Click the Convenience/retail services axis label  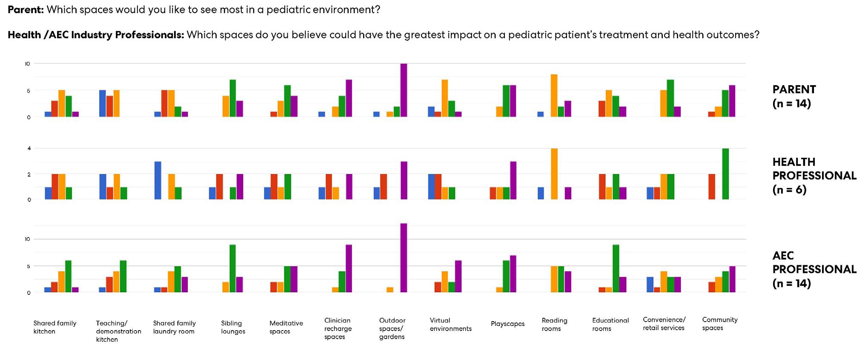664,324
